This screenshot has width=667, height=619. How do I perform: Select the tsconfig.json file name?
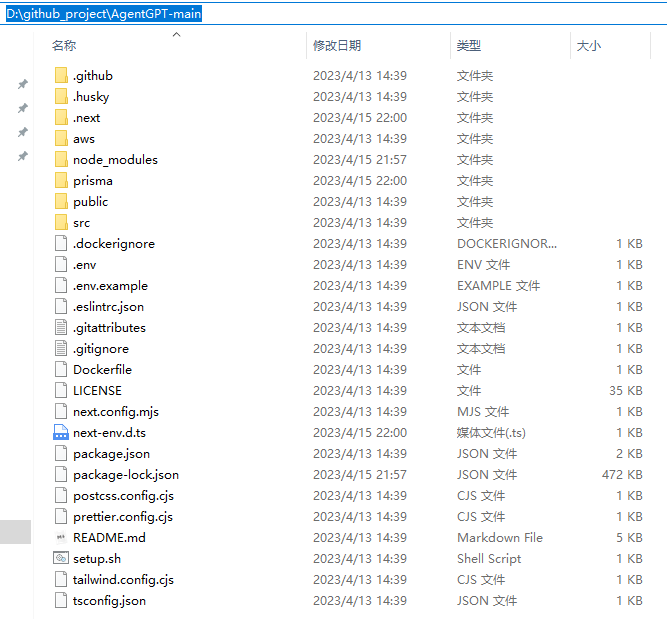[109, 601]
